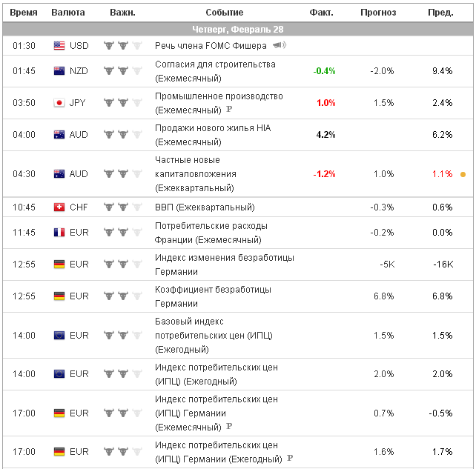Select the "Валюта" column header
The width and height of the screenshot is (476, 469).
(x=68, y=13)
